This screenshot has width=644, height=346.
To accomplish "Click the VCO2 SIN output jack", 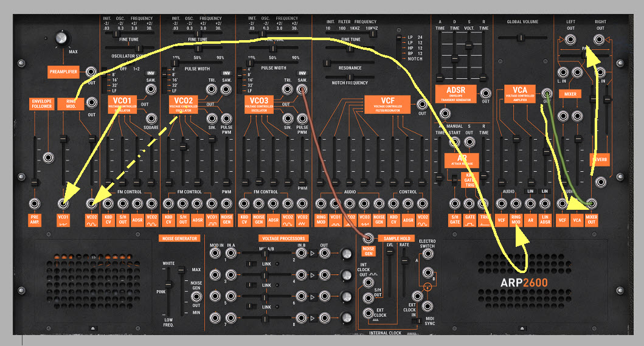I will 212,119.
